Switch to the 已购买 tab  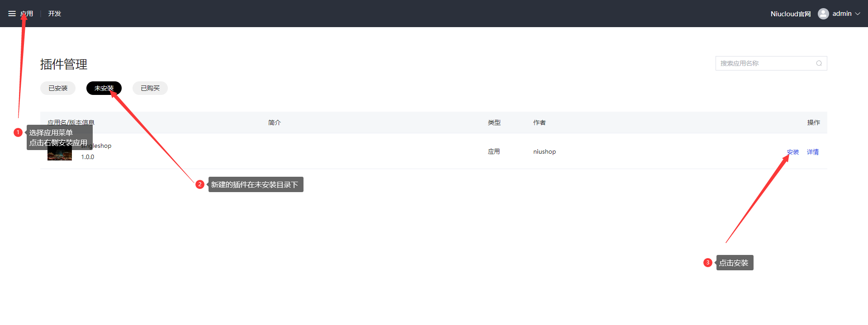150,88
